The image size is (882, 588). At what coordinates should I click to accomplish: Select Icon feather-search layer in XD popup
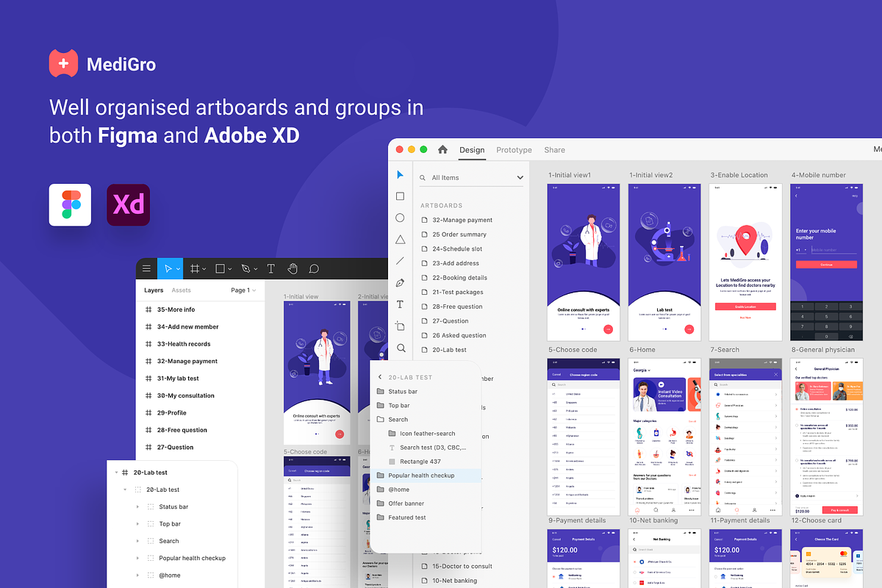[x=427, y=434]
